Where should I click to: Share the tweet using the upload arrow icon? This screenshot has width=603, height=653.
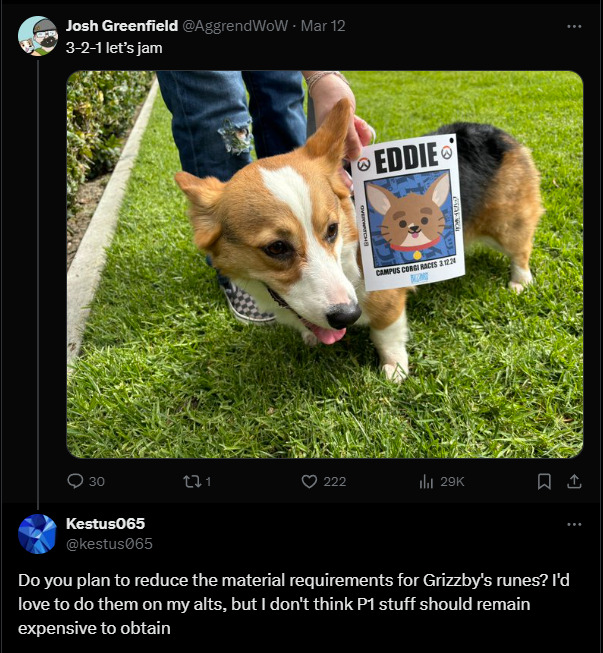574,481
